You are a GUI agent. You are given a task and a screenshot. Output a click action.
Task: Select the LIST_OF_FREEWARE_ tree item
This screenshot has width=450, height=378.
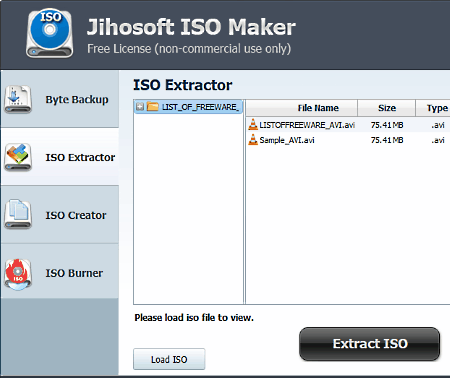point(188,107)
